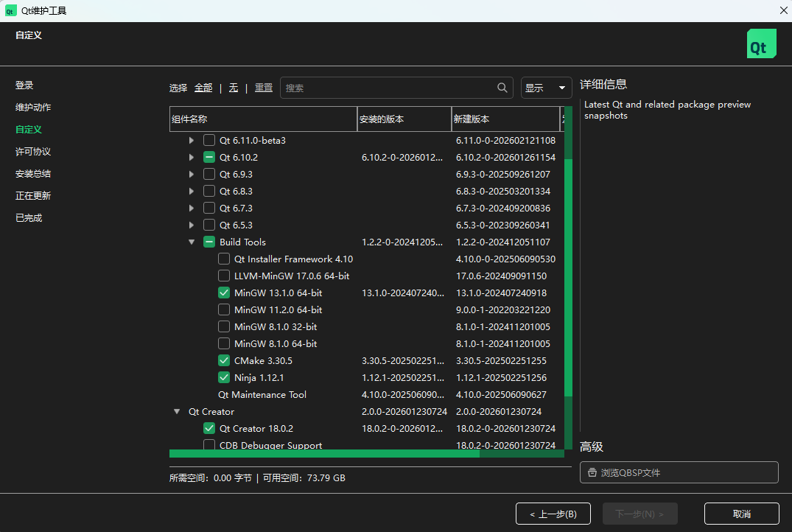This screenshot has width=792, height=532.
Task: Click version 17.0.6-202409091150 cell
Action: click(x=501, y=276)
